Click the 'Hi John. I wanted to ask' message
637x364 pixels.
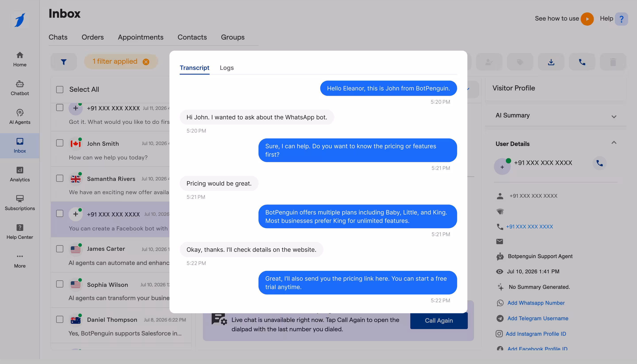257,117
